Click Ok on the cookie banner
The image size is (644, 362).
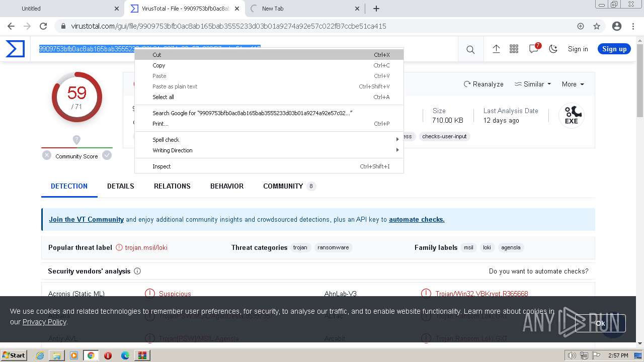[x=600, y=323]
